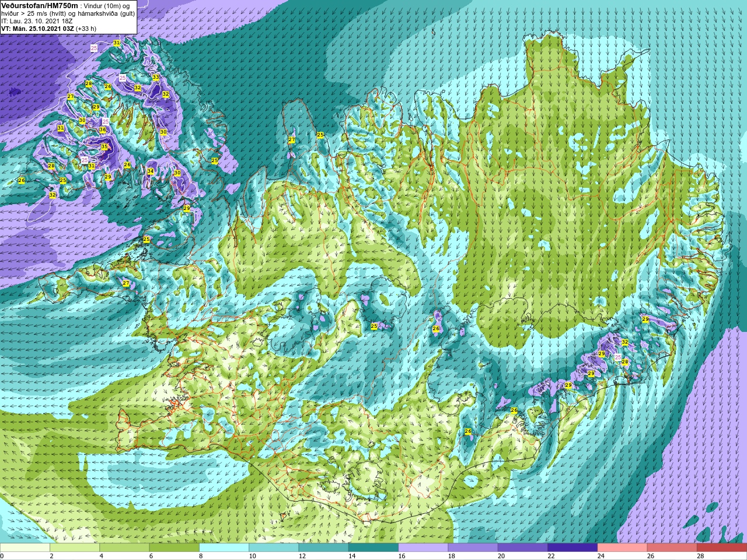
Task: Click the lavender 16–18 m/s legend swatch
Action: pos(423,548)
